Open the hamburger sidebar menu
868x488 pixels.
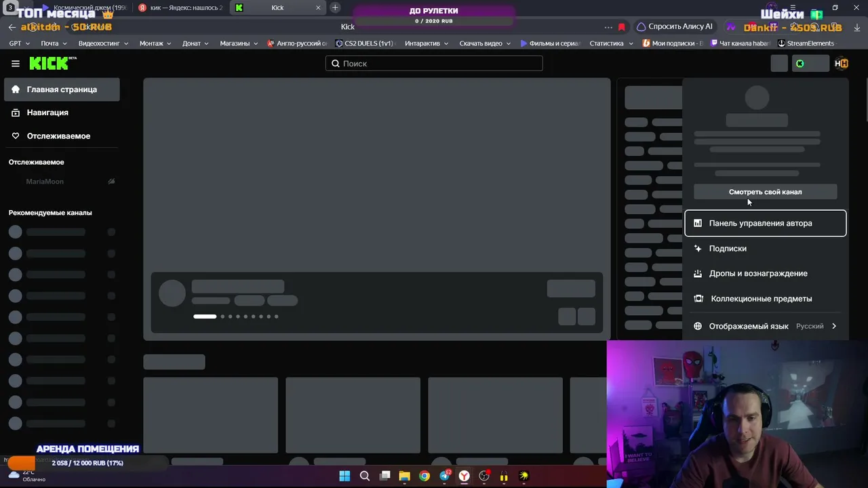(16, 64)
